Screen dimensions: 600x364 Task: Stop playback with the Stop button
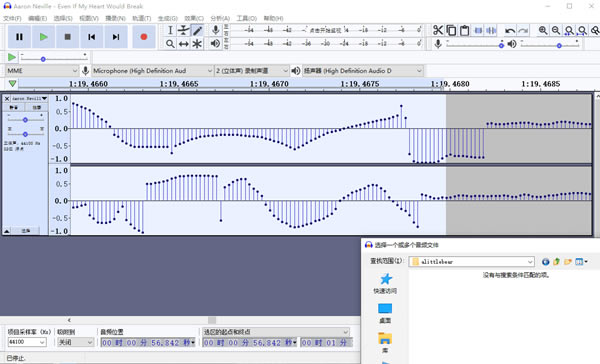pyautogui.click(x=67, y=37)
